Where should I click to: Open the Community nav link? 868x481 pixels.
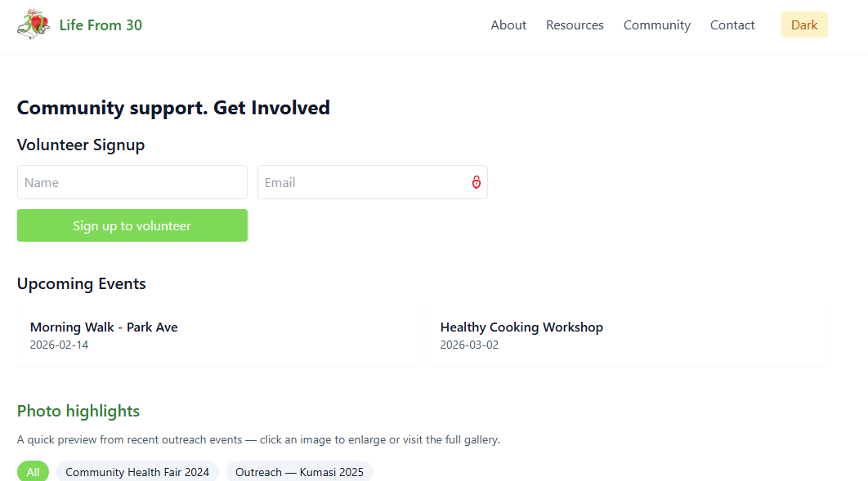pyautogui.click(x=657, y=25)
